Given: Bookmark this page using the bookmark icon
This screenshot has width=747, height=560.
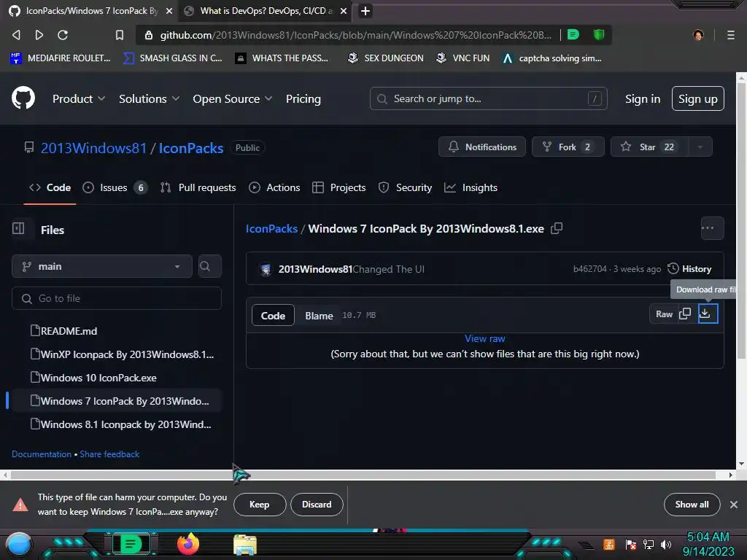Looking at the screenshot, I should pyautogui.click(x=120, y=35).
